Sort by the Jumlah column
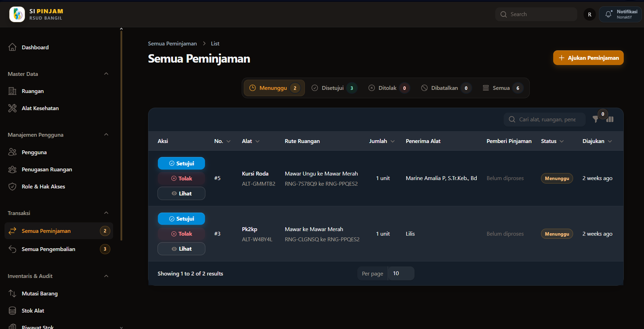Image resolution: width=644 pixels, height=329 pixels. (382, 141)
